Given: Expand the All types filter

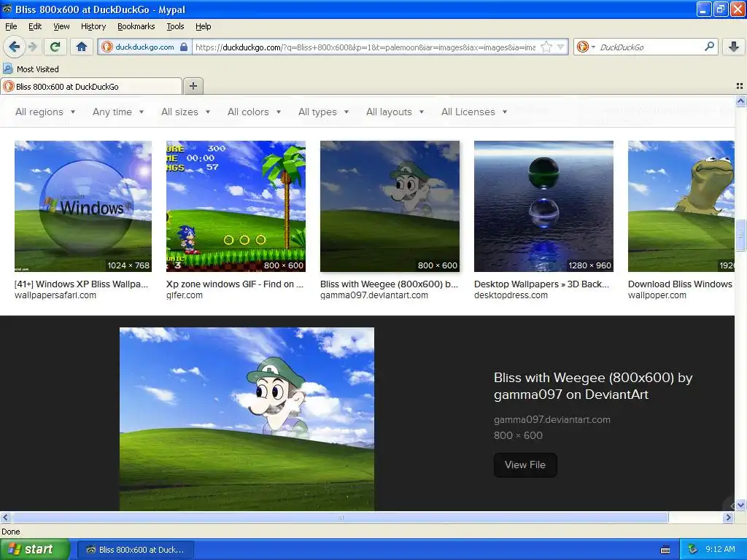Looking at the screenshot, I should click(x=323, y=112).
